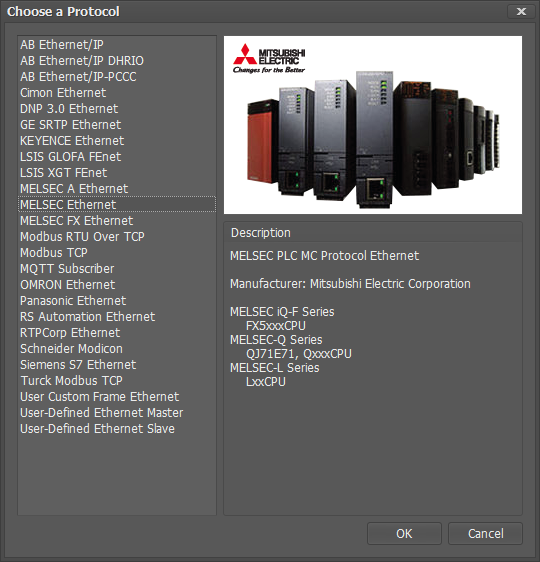540x562 pixels.
Task: Choose Schneider Modicon protocol
Action: click(117, 349)
